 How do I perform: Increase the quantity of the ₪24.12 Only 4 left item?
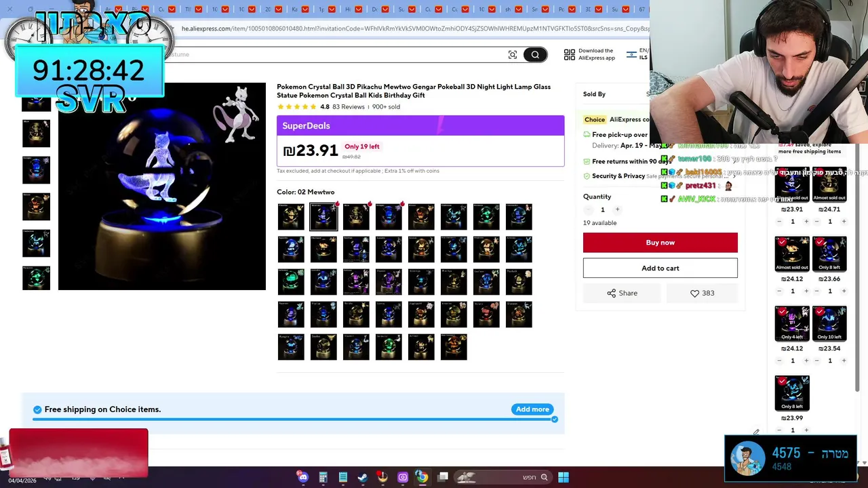click(x=806, y=361)
